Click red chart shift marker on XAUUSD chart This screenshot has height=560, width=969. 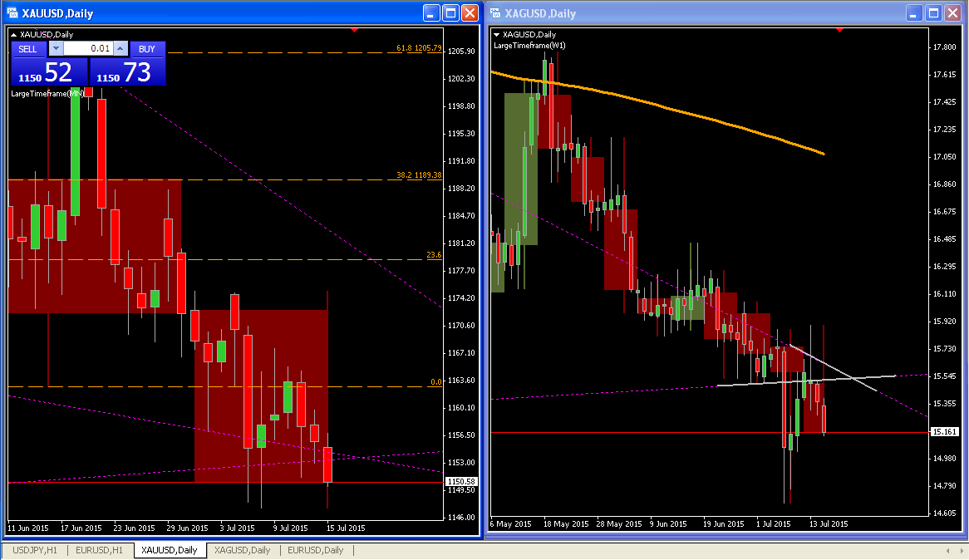tap(355, 30)
